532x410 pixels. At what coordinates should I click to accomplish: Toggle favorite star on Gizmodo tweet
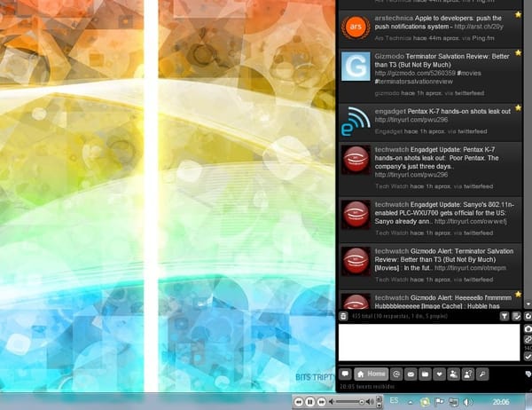[x=519, y=52]
